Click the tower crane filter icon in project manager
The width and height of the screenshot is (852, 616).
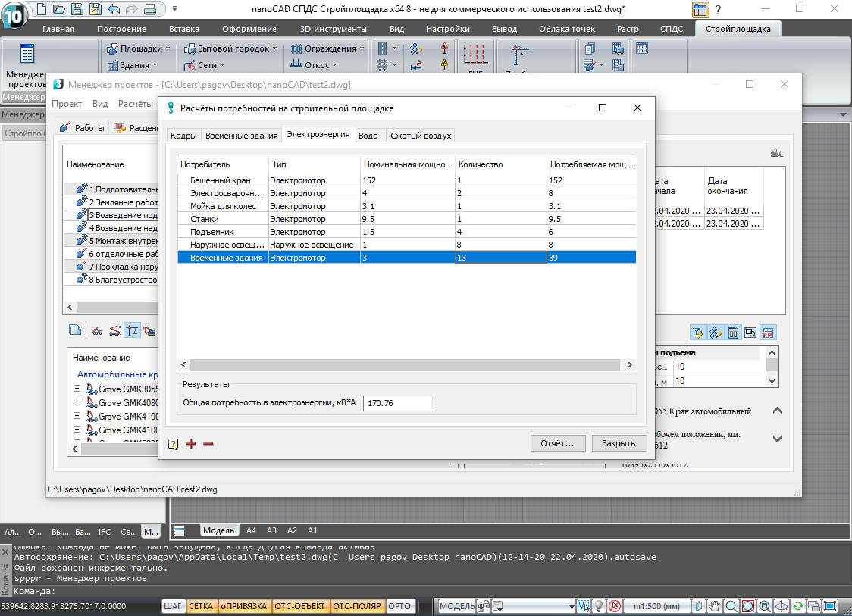[x=132, y=330]
